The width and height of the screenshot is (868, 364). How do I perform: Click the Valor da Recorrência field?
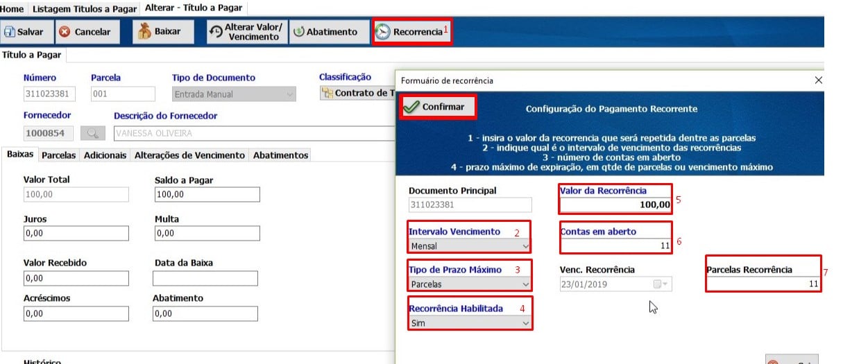click(615, 205)
